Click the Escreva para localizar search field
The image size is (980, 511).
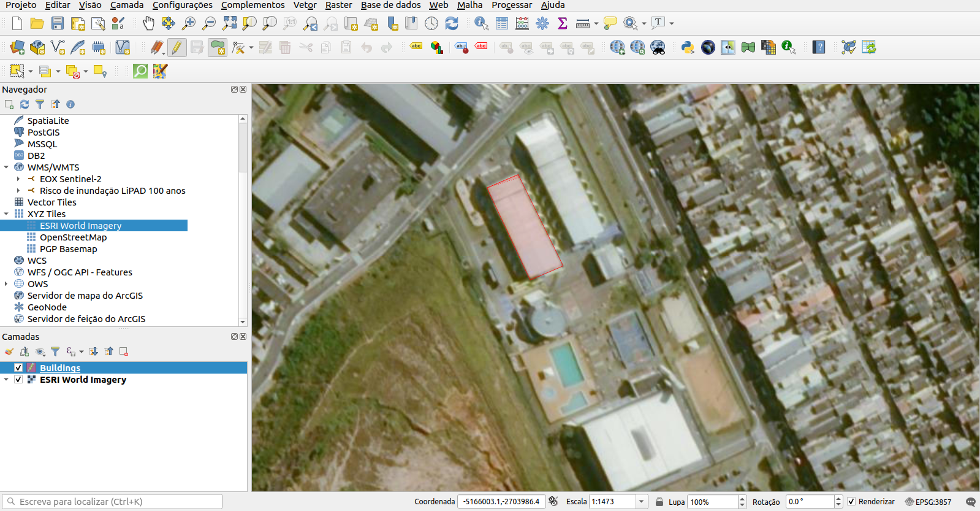112,501
